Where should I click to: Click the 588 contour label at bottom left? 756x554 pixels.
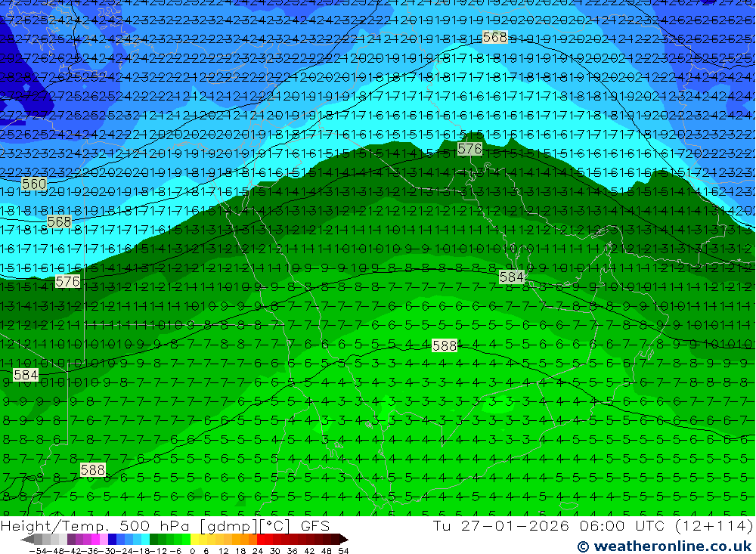92,469
